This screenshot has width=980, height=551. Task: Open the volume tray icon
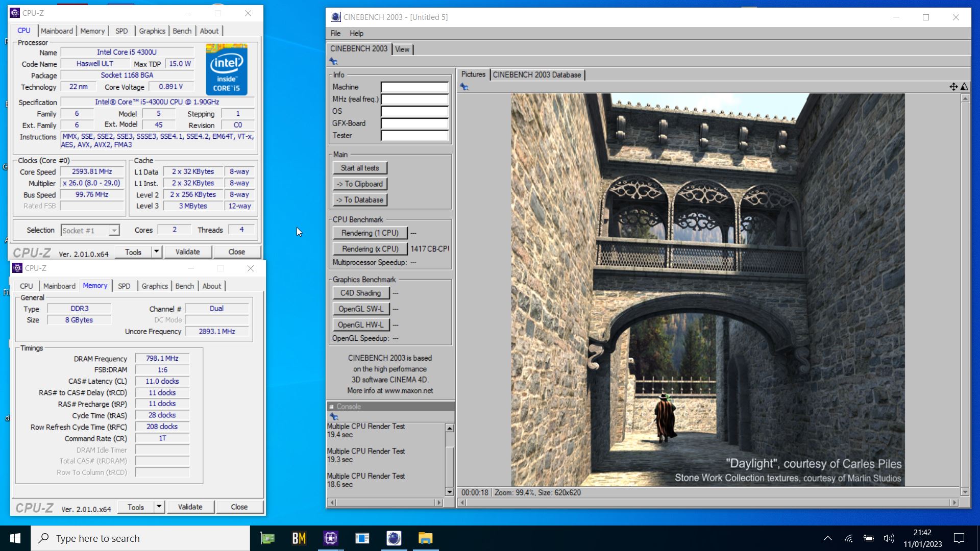click(x=889, y=538)
